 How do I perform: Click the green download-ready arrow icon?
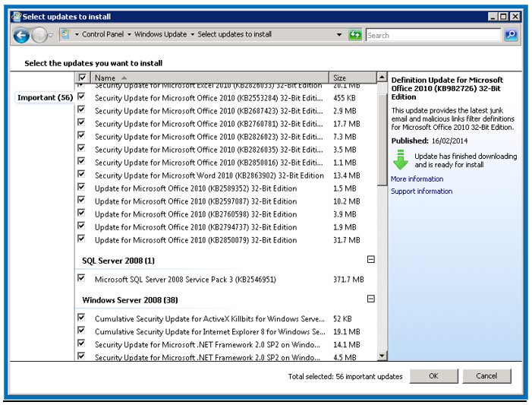tap(401, 160)
